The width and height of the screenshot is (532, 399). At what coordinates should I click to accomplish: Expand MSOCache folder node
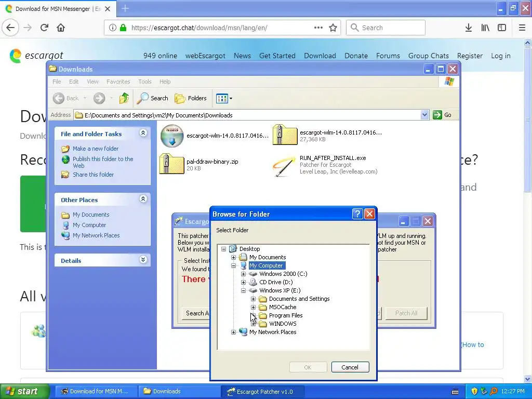(253, 307)
